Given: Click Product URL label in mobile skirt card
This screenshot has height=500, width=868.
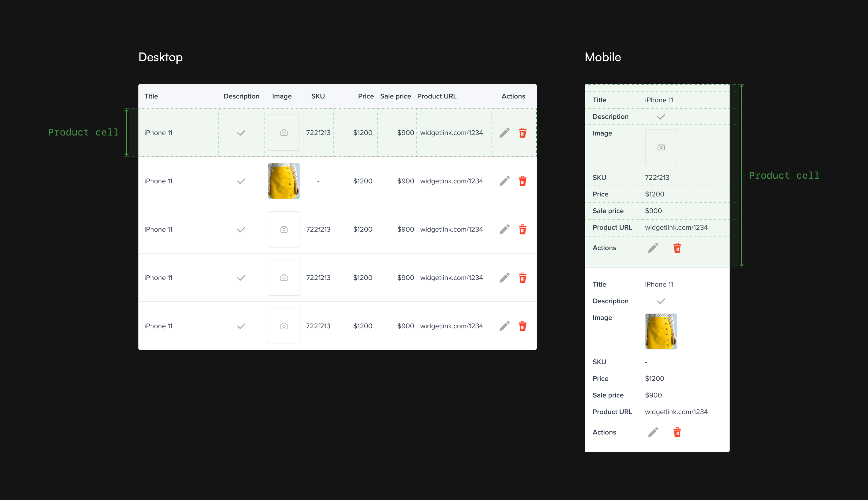Looking at the screenshot, I should pyautogui.click(x=612, y=412).
